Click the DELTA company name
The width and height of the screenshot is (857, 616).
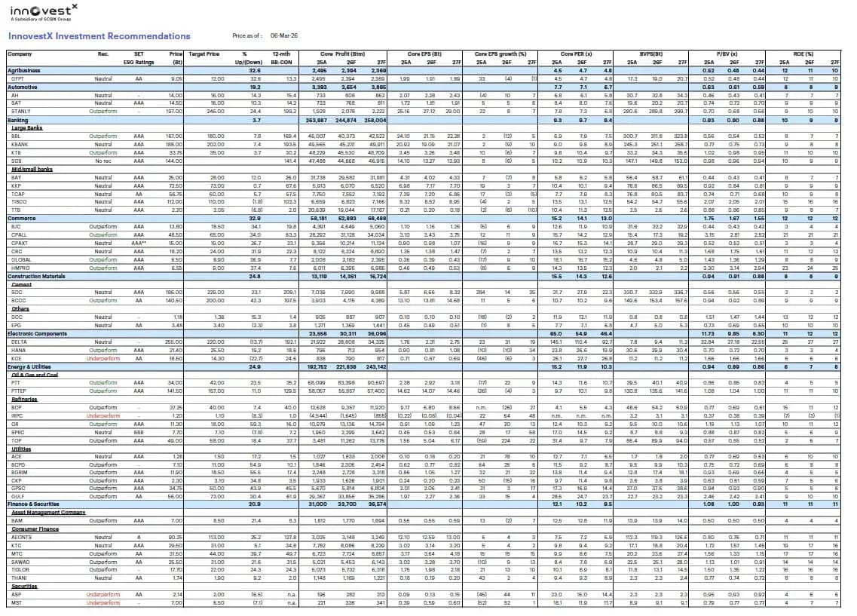pyautogui.click(x=19, y=342)
